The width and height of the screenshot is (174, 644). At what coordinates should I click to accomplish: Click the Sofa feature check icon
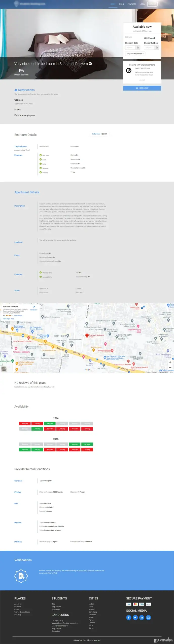pos(41,164)
